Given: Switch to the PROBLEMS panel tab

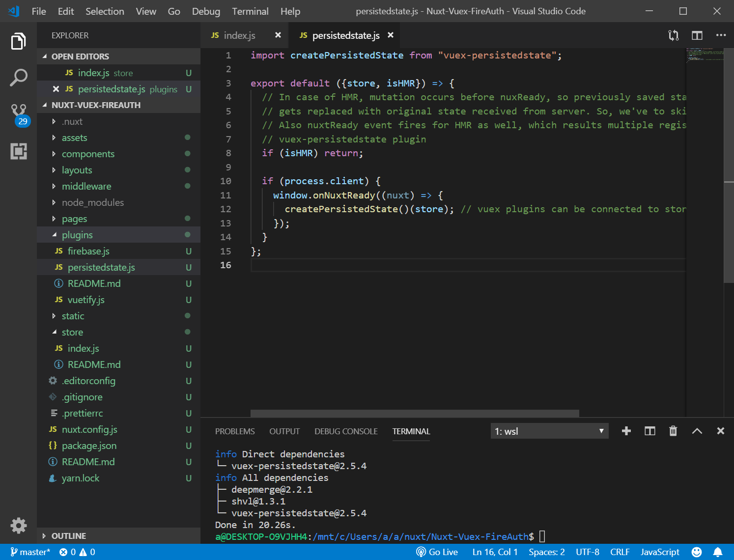Looking at the screenshot, I should (x=235, y=431).
